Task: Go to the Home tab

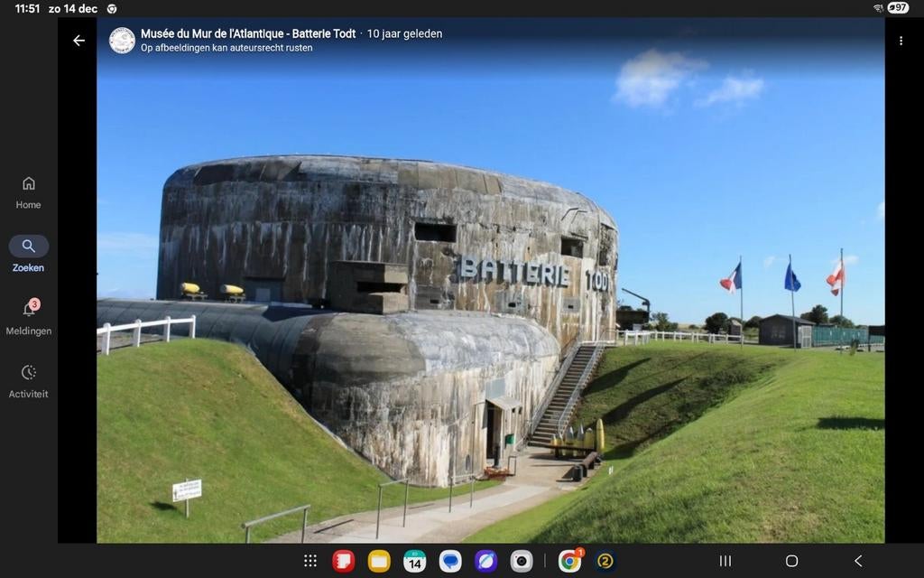Action: tap(29, 192)
